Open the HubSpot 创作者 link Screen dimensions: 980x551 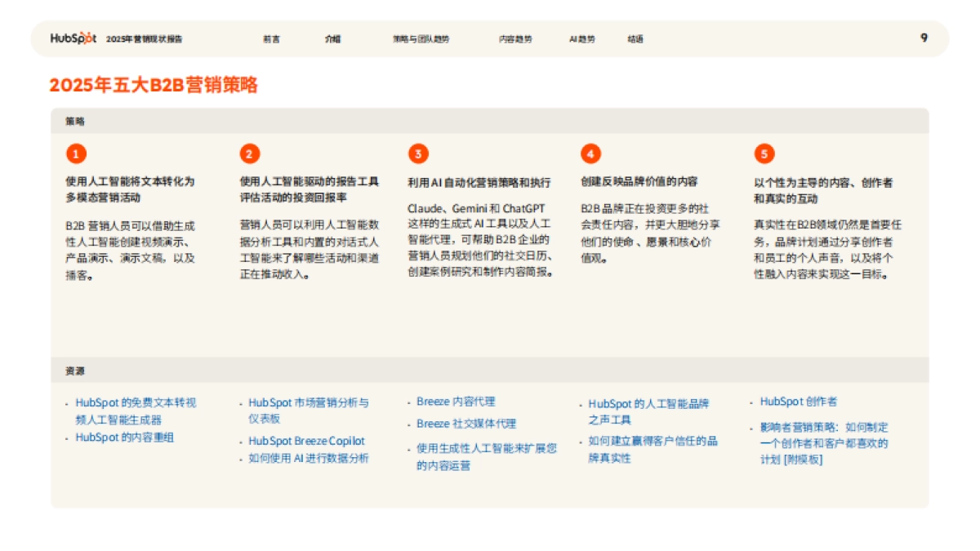[x=798, y=402]
